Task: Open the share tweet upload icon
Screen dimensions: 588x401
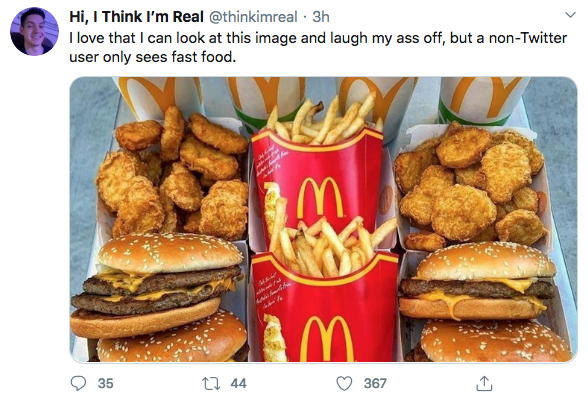Action: (x=484, y=383)
